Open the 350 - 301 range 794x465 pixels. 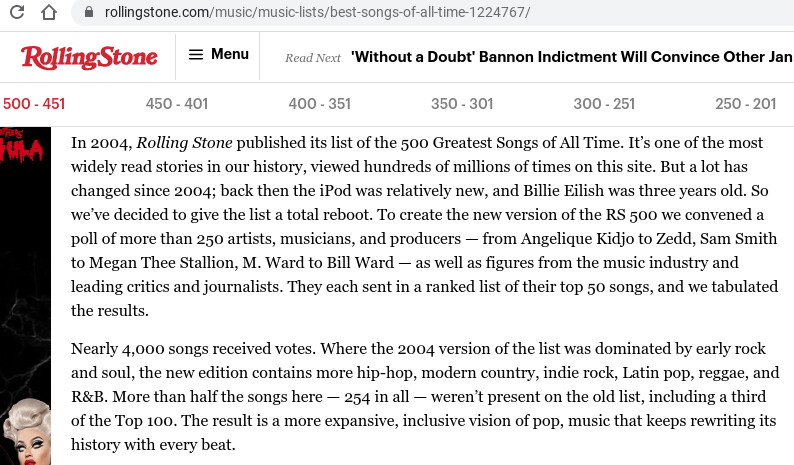(462, 104)
